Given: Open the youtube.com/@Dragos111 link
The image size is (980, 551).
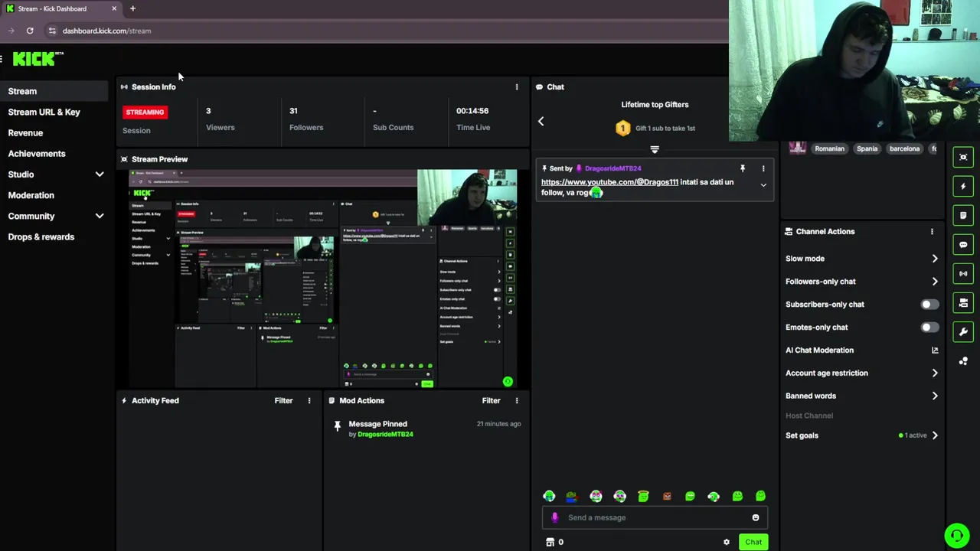Looking at the screenshot, I should click(x=609, y=182).
